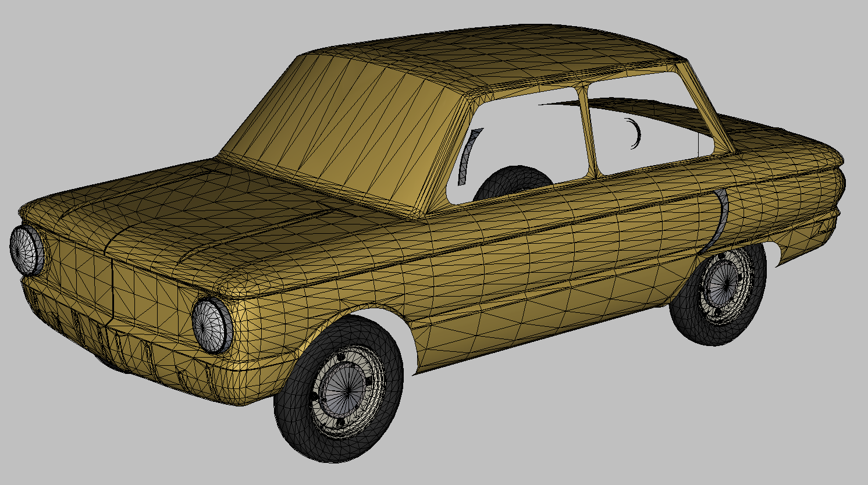Click the crescent-shaped object inside rear window
868x485 pixels.
tap(635, 134)
